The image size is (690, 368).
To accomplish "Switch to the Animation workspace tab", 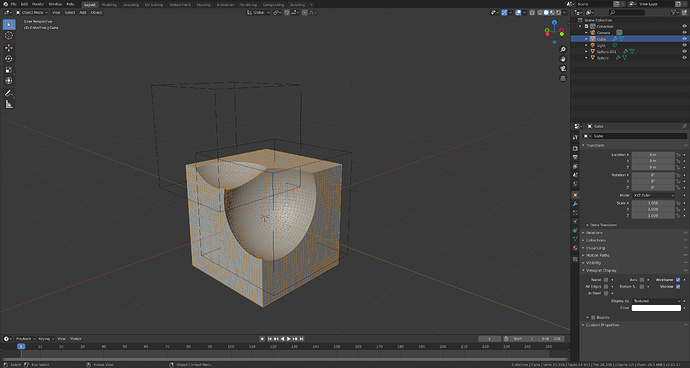I will pyautogui.click(x=225, y=4).
